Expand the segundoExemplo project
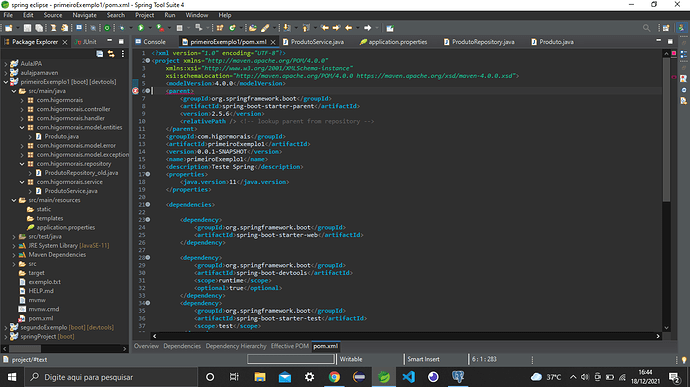 pos(6,328)
